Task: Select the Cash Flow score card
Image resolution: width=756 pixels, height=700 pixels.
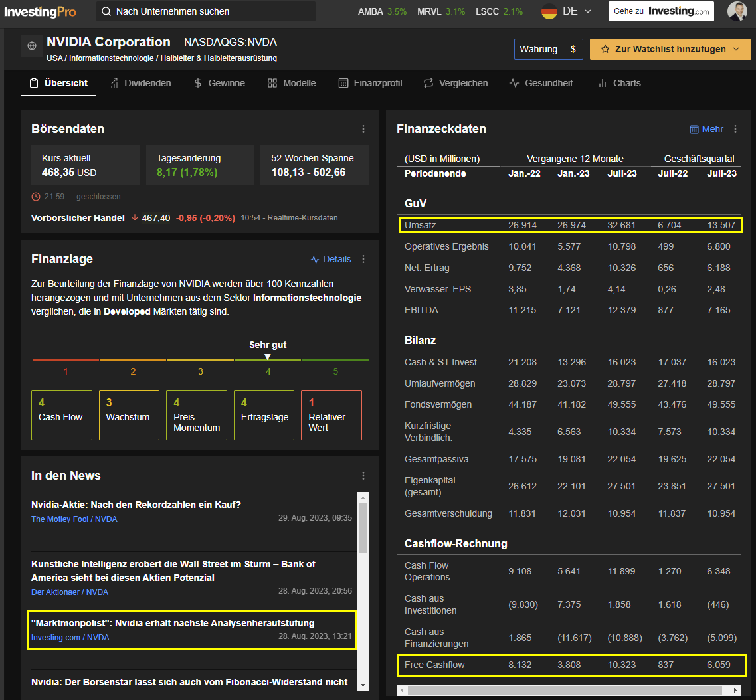Action: 62,415
